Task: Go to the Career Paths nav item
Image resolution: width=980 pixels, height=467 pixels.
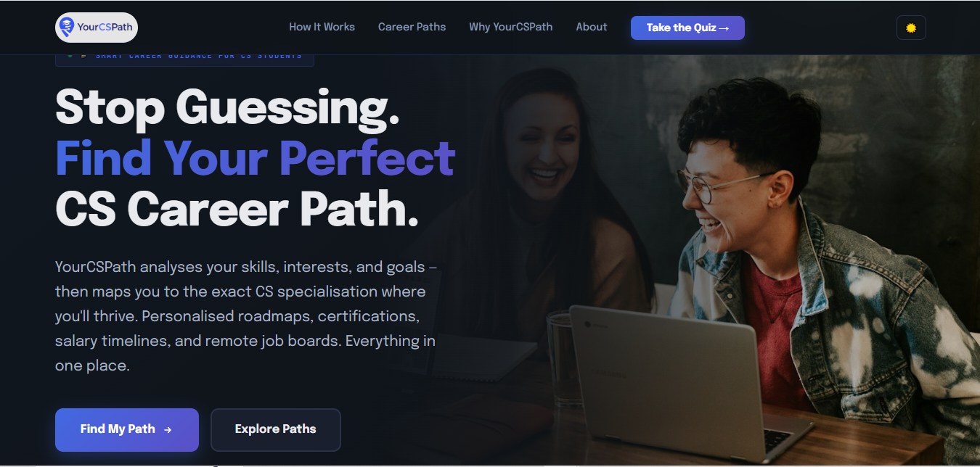Action: click(412, 27)
